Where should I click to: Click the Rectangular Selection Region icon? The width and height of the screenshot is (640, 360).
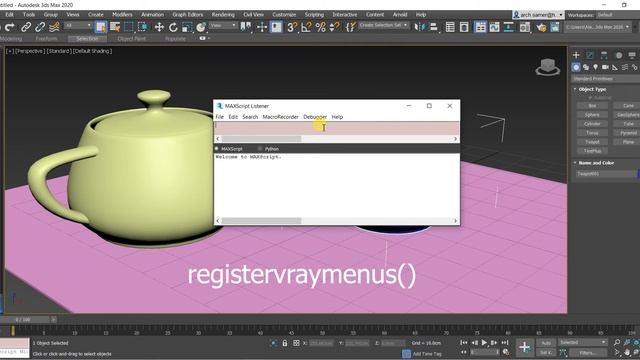coord(129,27)
